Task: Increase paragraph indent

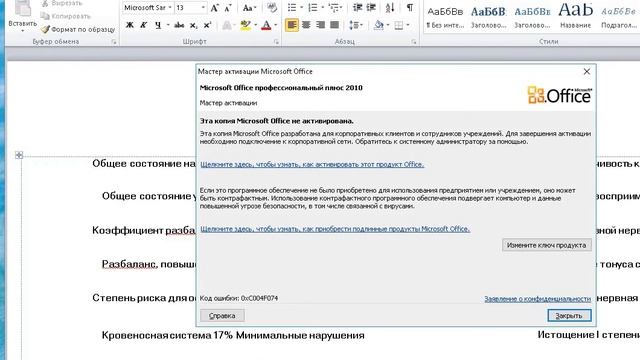Action: pyautogui.click(x=371, y=8)
